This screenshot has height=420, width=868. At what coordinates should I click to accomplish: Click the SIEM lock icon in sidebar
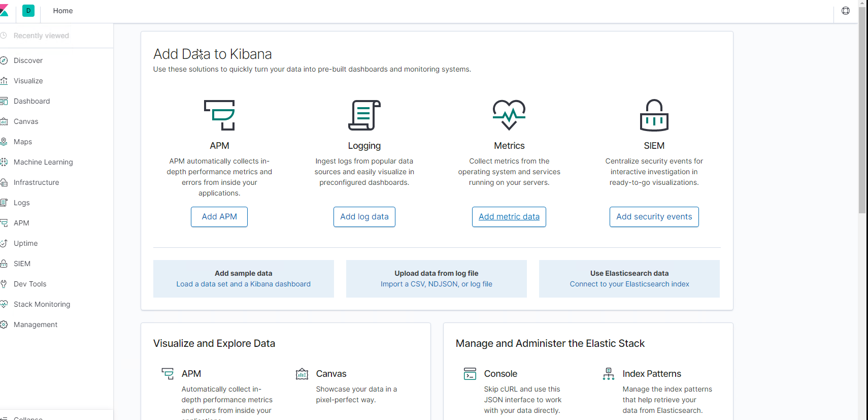[4, 264]
